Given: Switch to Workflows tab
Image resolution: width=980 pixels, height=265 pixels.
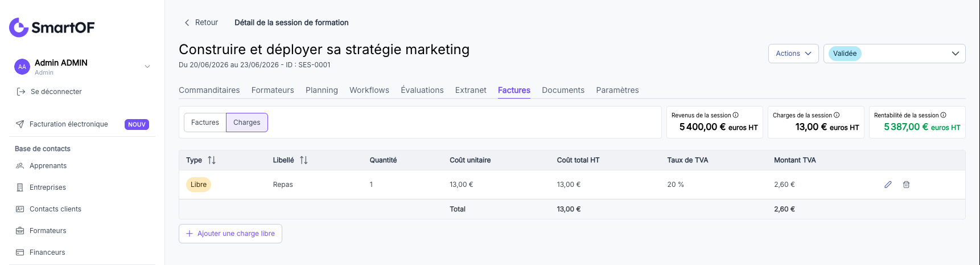Looking at the screenshot, I should point(369,90).
